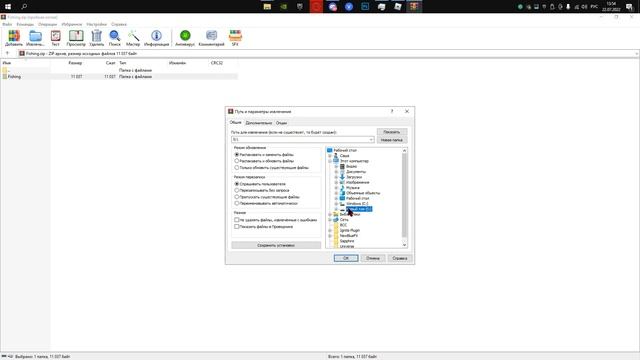The height and width of the screenshot is (360, 640).
Task: Click the folder tree scroll-down arrow
Action: 404,245
